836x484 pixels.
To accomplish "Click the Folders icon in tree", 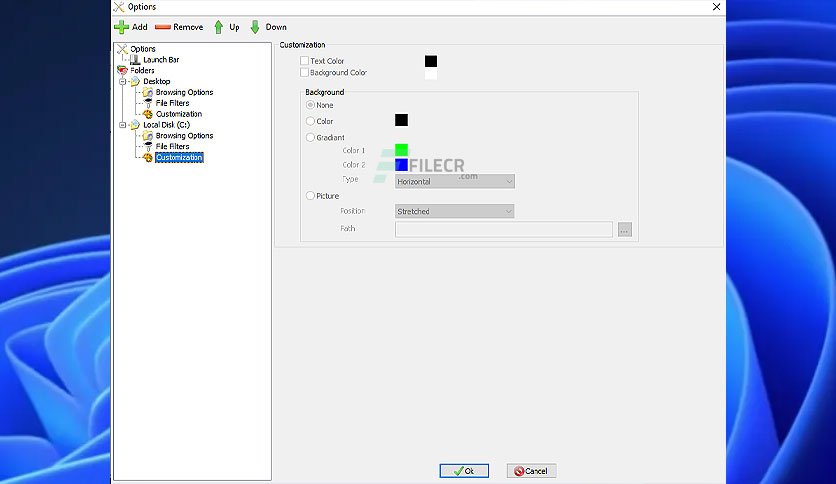I will click(122, 70).
